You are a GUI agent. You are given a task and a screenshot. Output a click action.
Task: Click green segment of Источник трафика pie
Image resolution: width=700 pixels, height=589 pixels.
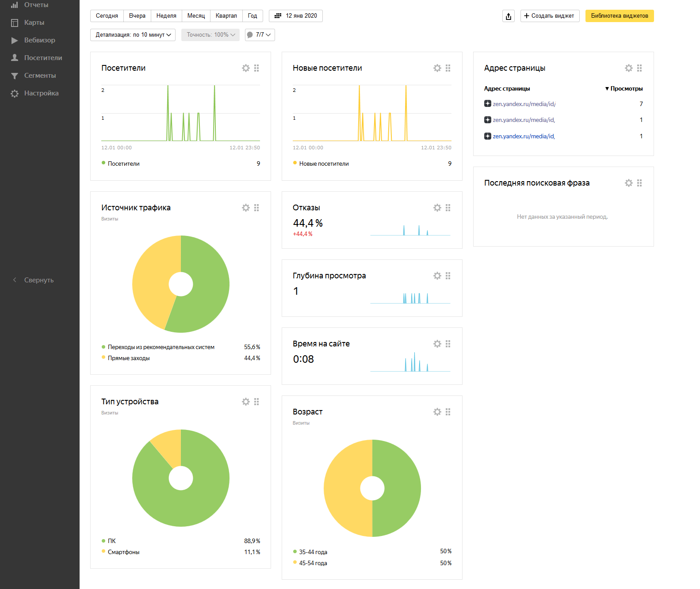[208, 283]
